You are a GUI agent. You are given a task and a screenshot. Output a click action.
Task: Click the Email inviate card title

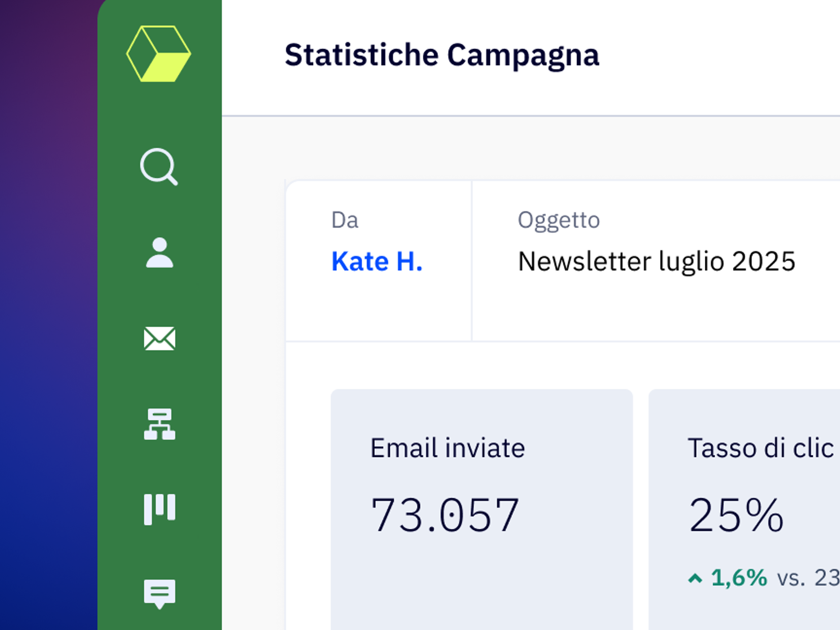pos(447,448)
